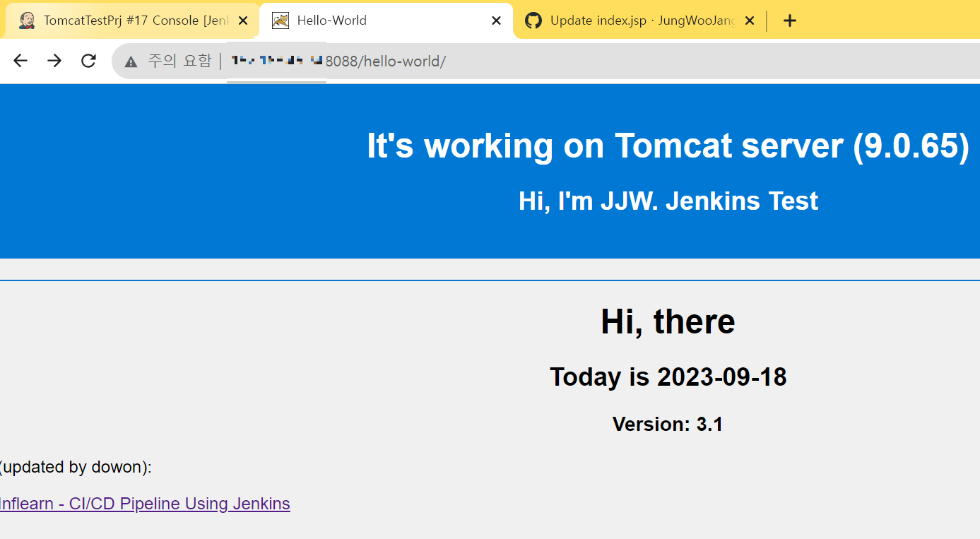Open a new browser tab

(790, 20)
